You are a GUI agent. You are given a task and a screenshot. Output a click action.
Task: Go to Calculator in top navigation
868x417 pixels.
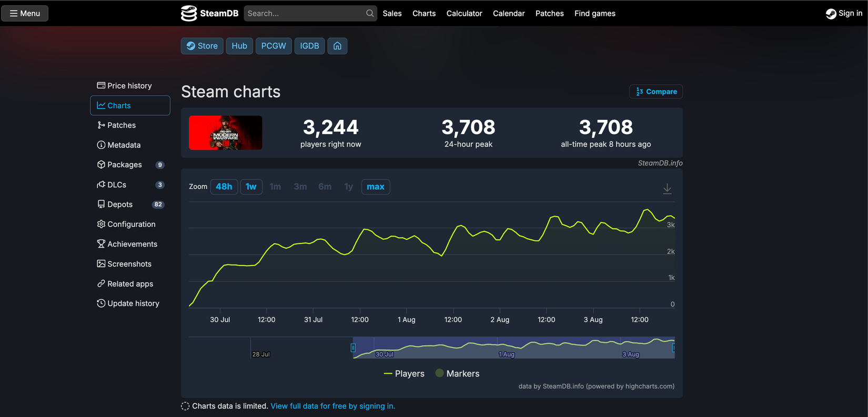point(464,13)
